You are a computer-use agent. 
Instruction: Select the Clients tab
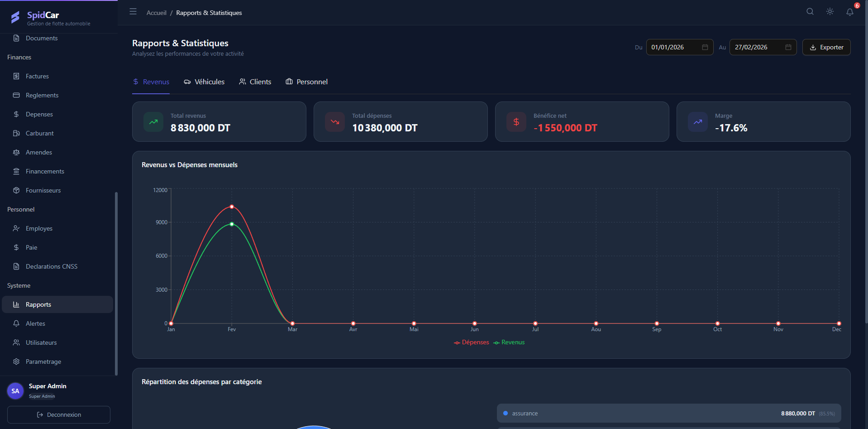pyautogui.click(x=255, y=82)
